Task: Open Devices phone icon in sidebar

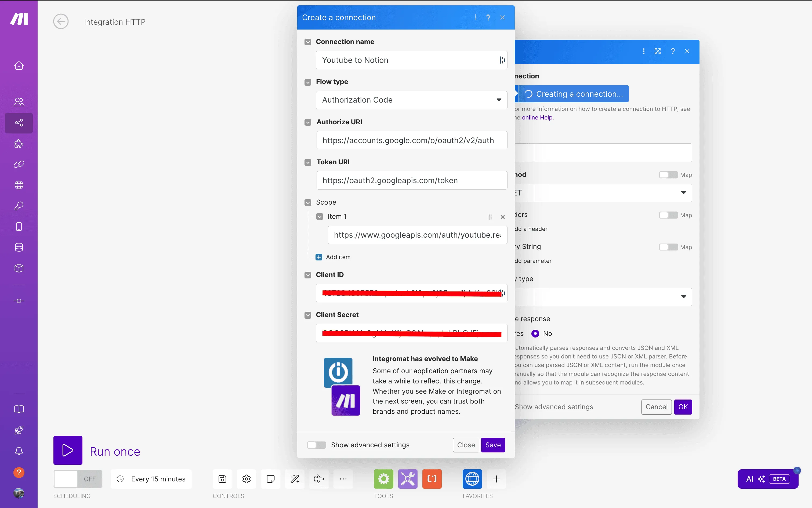Action: click(19, 227)
